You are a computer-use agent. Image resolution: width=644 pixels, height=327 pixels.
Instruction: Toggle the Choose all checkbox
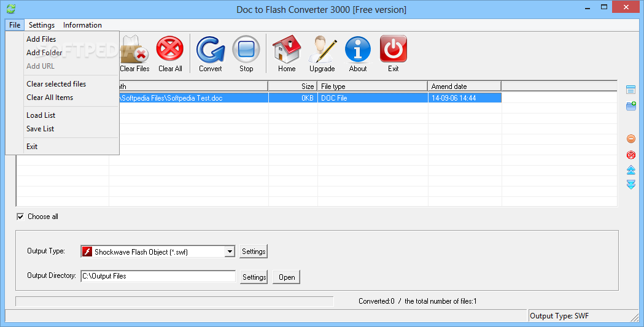pyautogui.click(x=20, y=217)
